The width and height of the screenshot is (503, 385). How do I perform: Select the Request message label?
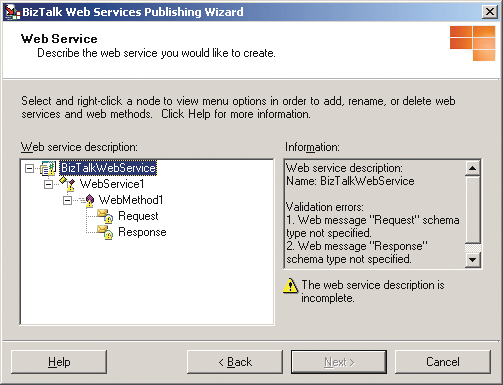138,216
